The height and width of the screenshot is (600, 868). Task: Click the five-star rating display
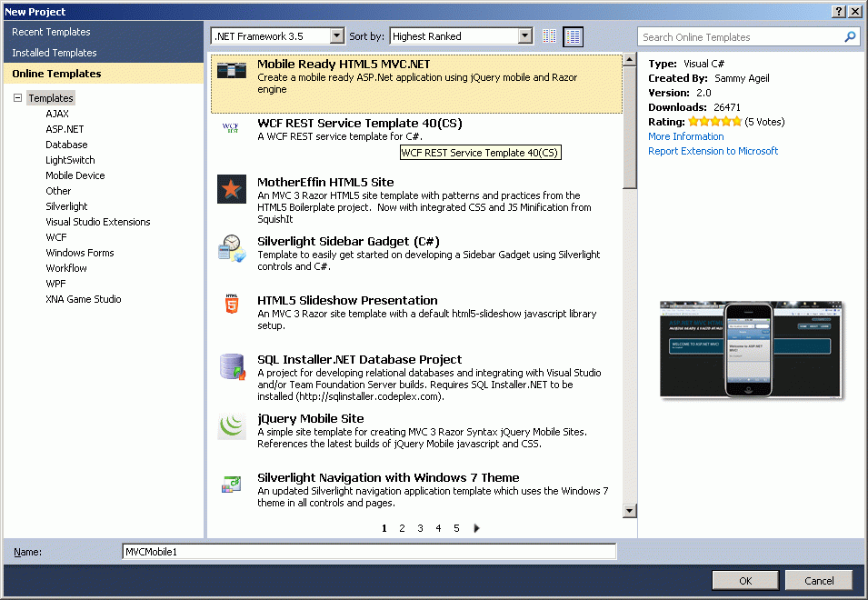click(714, 121)
